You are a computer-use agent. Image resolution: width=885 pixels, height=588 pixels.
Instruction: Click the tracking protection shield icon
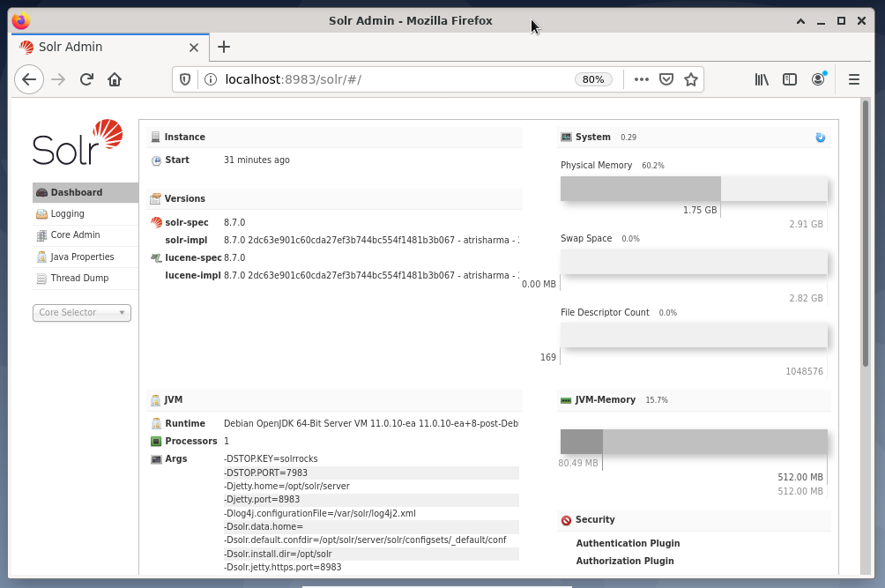(x=185, y=79)
